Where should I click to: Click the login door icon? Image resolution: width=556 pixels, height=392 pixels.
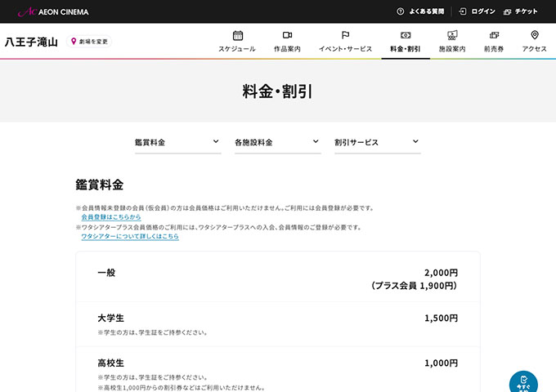(x=463, y=11)
